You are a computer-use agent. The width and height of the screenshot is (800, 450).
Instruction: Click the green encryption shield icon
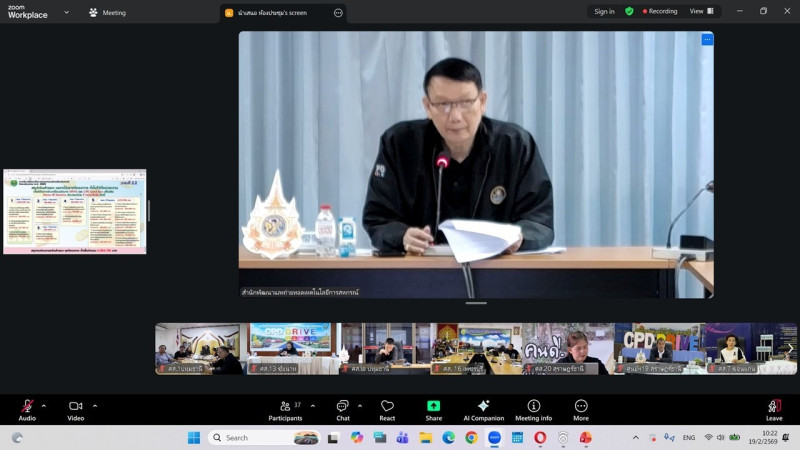click(629, 12)
